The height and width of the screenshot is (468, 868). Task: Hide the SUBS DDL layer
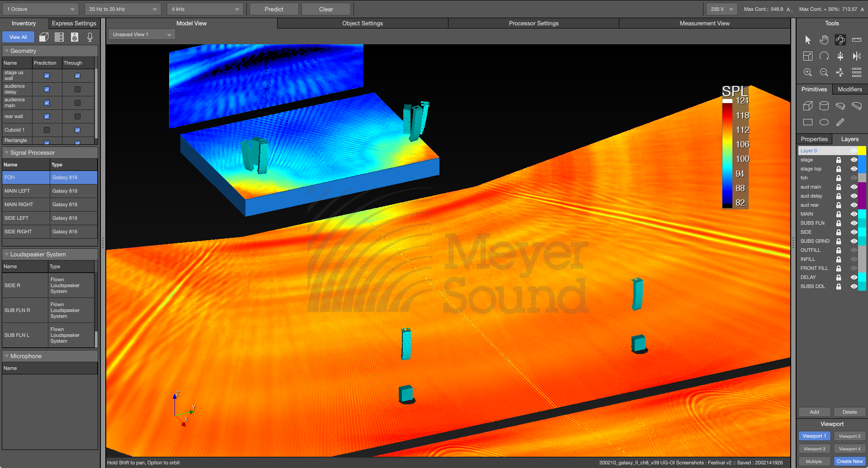click(854, 286)
